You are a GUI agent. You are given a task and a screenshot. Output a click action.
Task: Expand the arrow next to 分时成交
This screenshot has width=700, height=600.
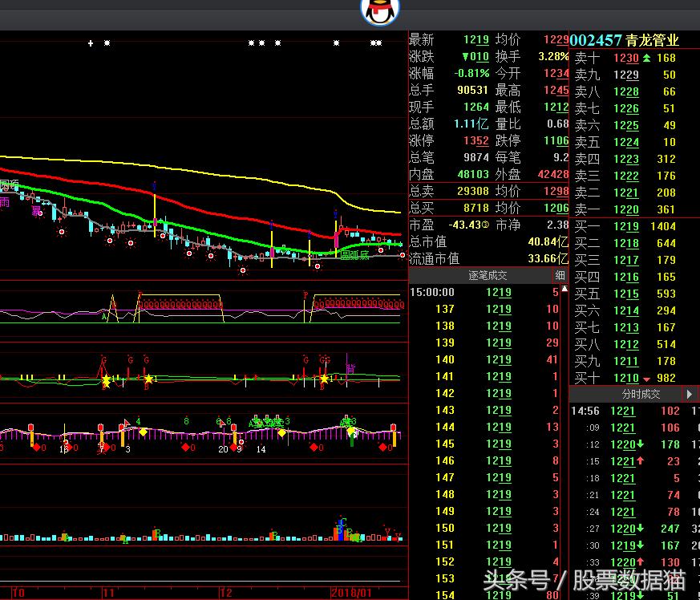pos(689,395)
